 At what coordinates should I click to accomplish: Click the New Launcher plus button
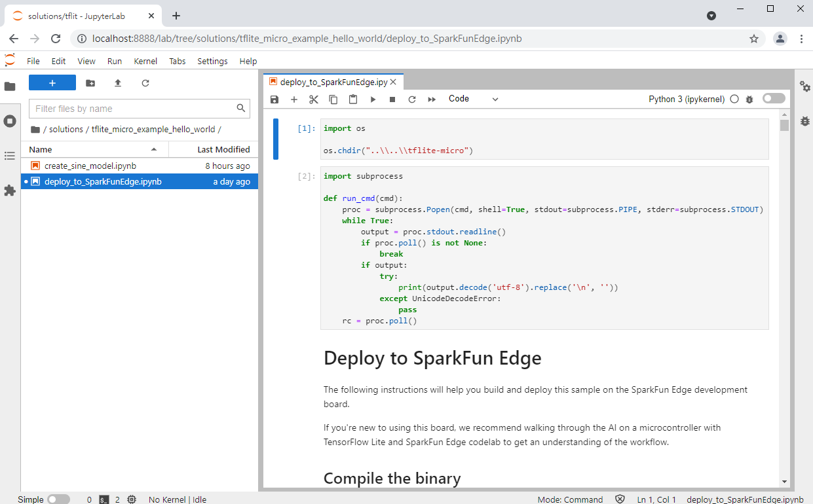(x=52, y=83)
